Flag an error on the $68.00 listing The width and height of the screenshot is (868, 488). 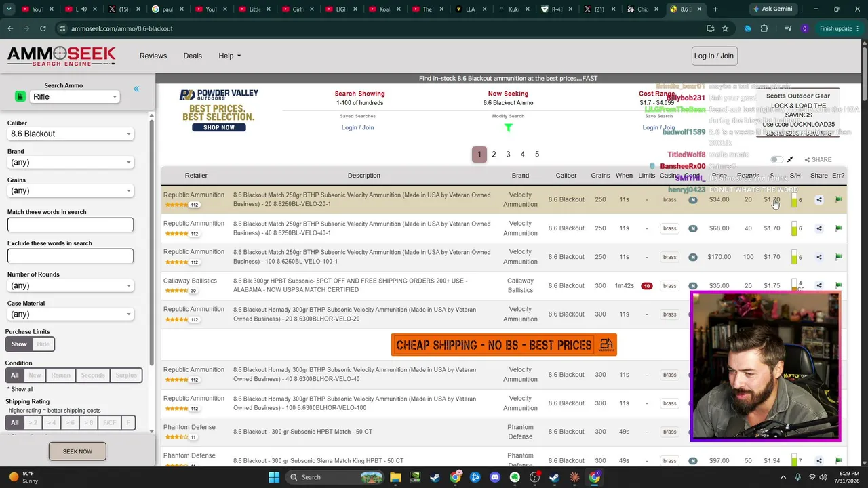tap(838, 228)
